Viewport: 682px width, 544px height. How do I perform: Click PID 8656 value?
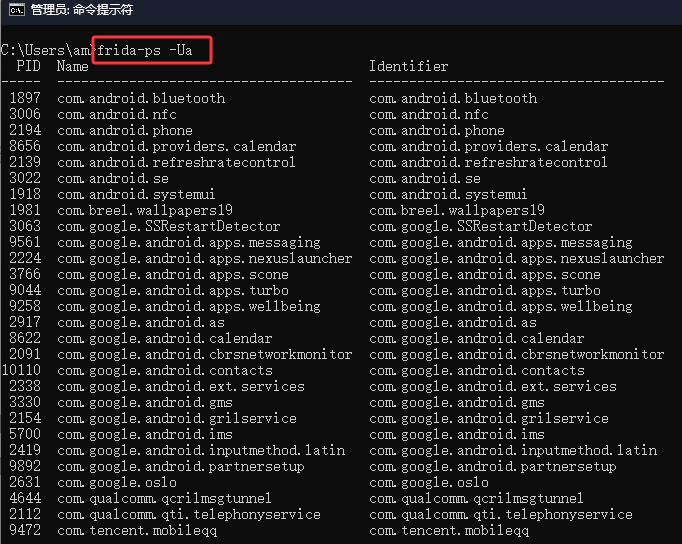(x=25, y=146)
